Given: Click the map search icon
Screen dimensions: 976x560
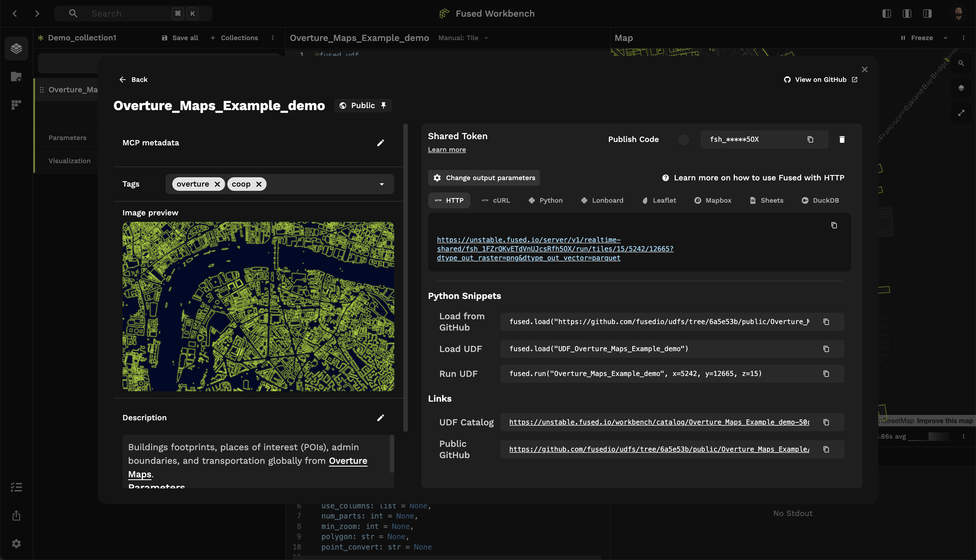Looking at the screenshot, I should 961,63.
